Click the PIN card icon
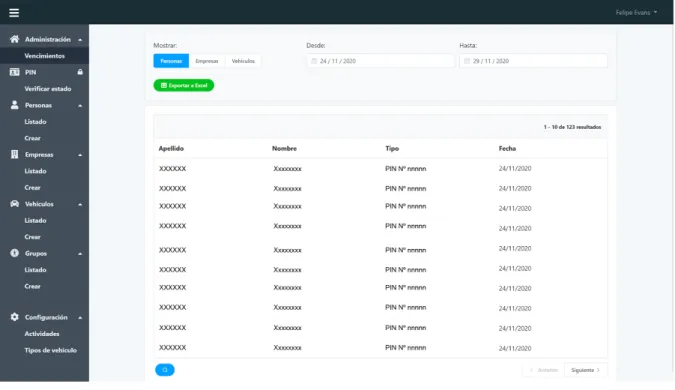Image resolution: width=675 pixels, height=390 pixels. [14, 72]
